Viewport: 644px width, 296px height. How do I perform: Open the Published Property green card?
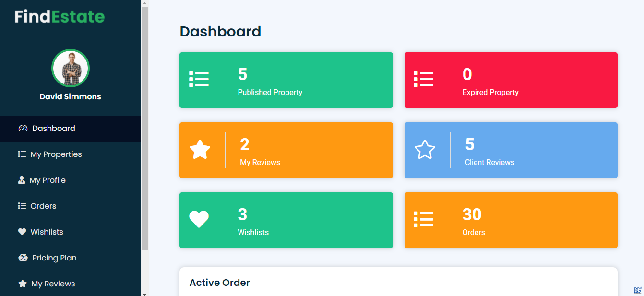tap(286, 80)
